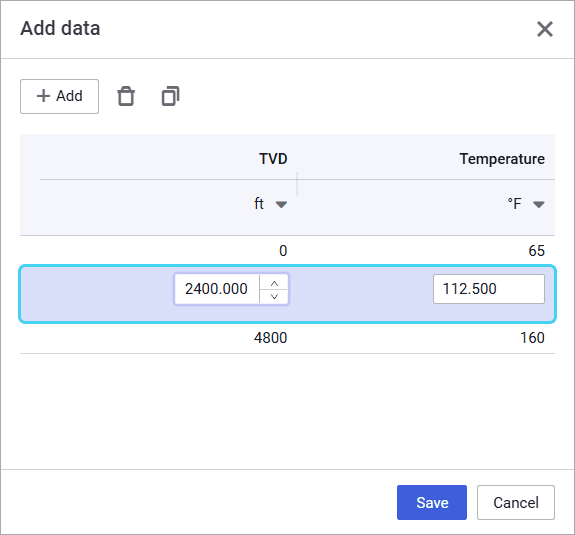This screenshot has width=575, height=535.
Task: Click the Temperature column header
Action: coord(502,159)
